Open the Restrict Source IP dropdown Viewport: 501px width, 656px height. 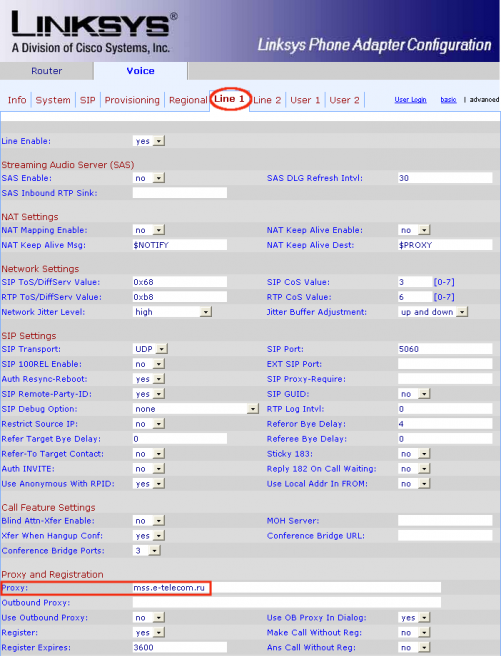tap(149, 424)
